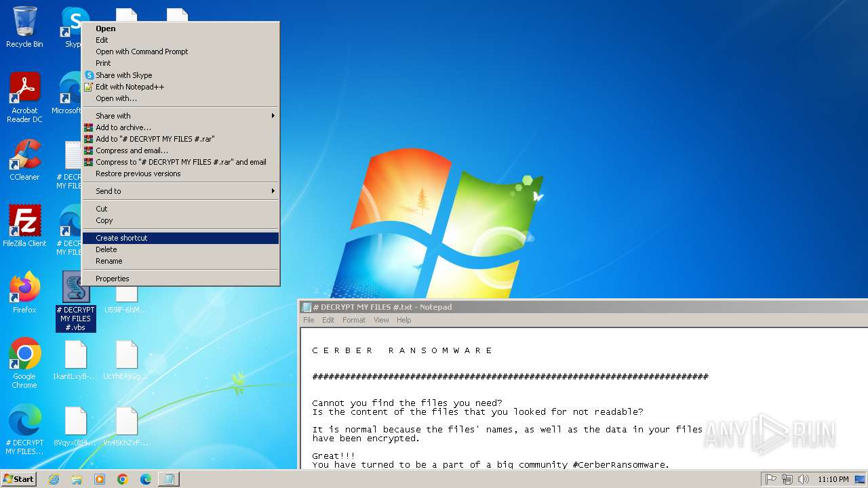Click the text "Cannot you find the files you need?"
This screenshot has height=488, width=868.
pyautogui.click(x=407, y=403)
